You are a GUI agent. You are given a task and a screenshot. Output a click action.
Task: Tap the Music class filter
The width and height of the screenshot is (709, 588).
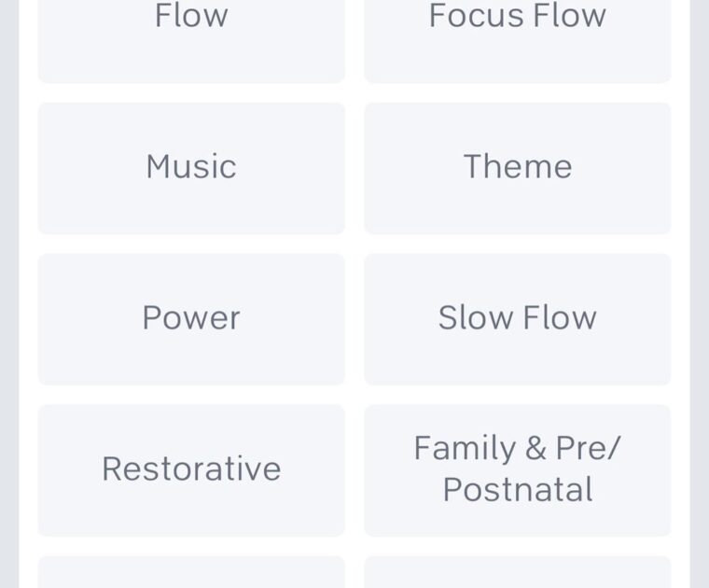click(x=191, y=168)
